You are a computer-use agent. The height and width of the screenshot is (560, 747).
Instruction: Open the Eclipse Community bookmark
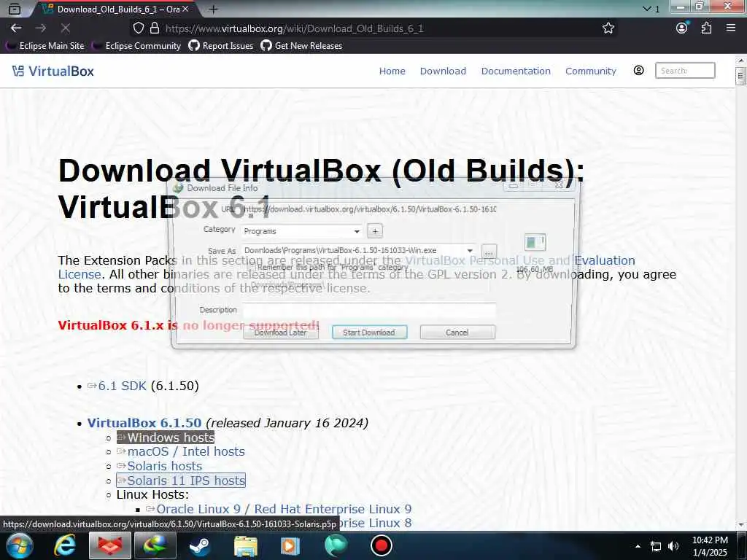click(136, 46)
